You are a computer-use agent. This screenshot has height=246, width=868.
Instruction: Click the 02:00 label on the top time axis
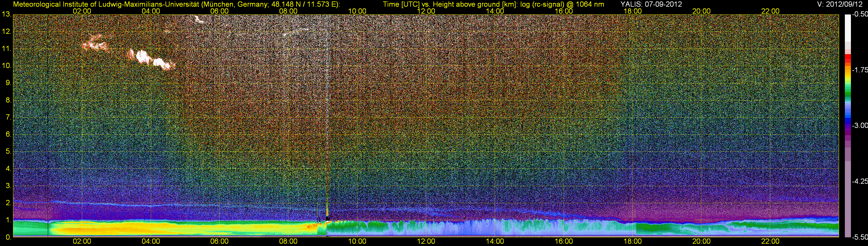[x=82, y=11]
